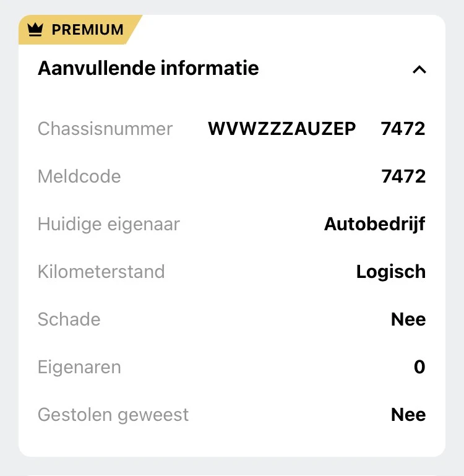The width and height of the screenshot is (464, 476).
Task: Click the Nee value next to Gestolen geweest
Action: pyautogui.click(x=408, y=415)
